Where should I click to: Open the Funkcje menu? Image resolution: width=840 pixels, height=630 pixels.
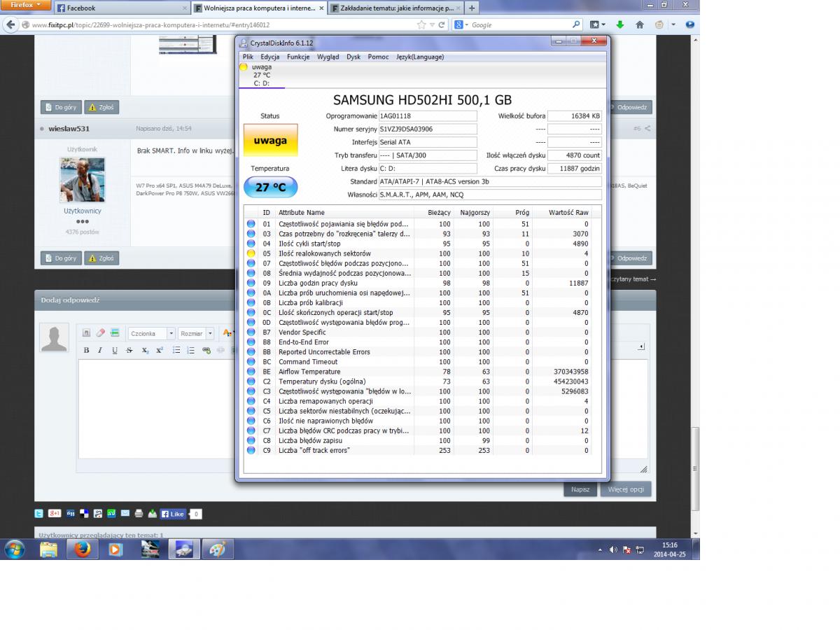pos(298,57)
